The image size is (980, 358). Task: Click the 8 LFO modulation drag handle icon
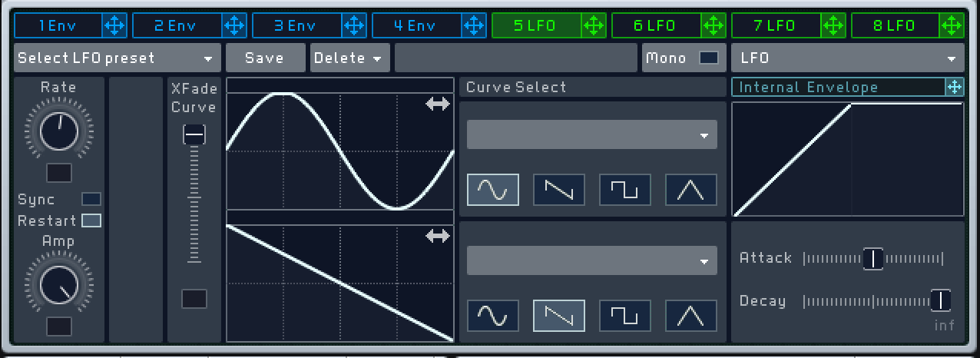coord(952,25)
